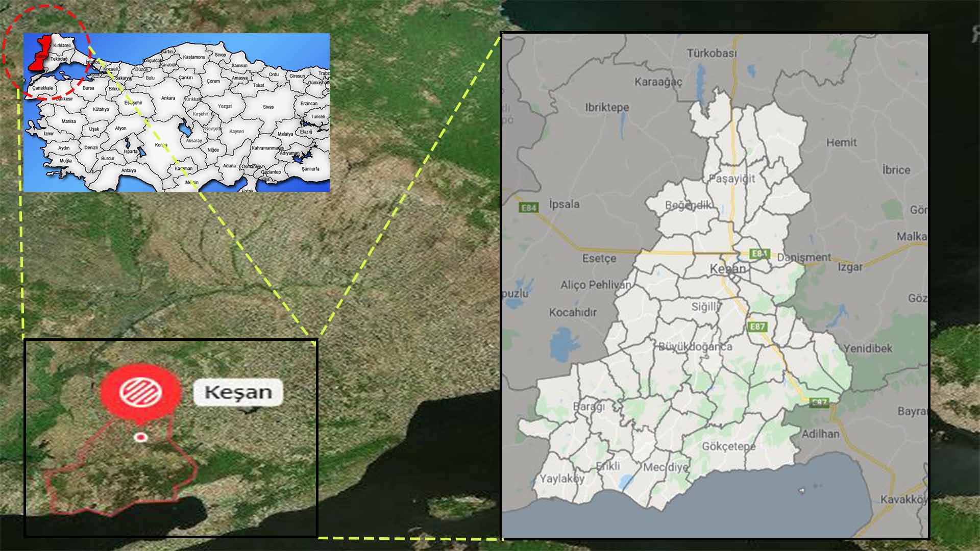Select Konya province on the Turkey map
The height and width of the screenshot is (551, 980).
[161, 145]
